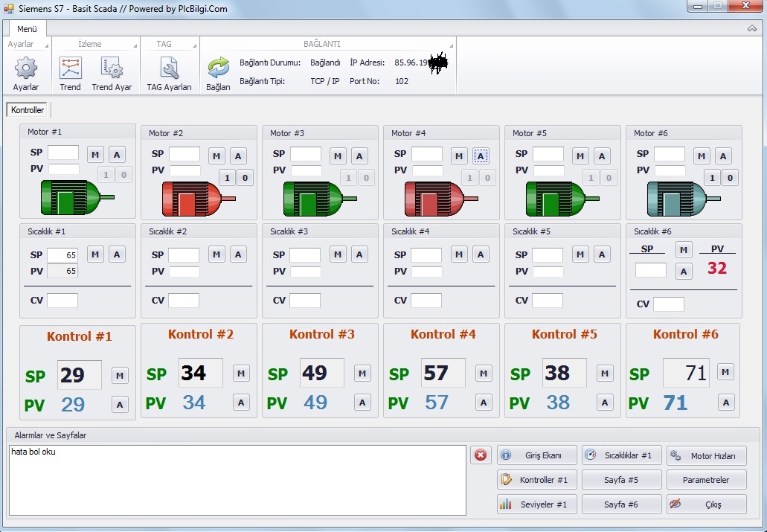The width and height of the screenshot is (767, 532).
Task: Click the green Motor #3 image
Action: [x=320, y=199]
